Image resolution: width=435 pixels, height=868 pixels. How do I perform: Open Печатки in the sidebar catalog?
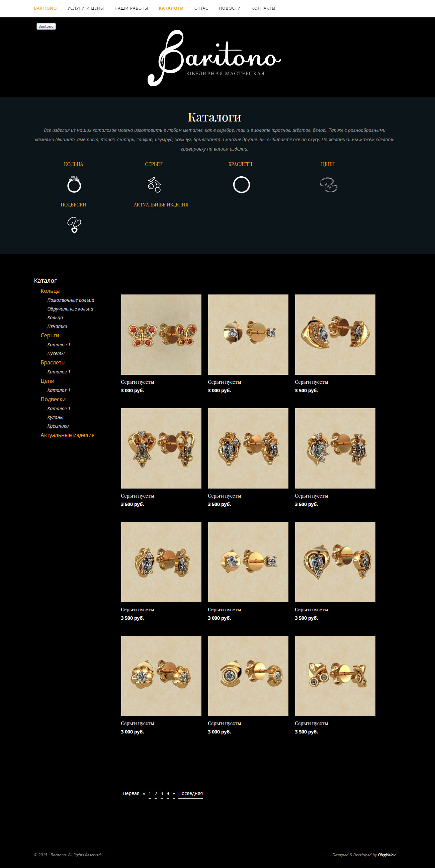tap(57, 326)
